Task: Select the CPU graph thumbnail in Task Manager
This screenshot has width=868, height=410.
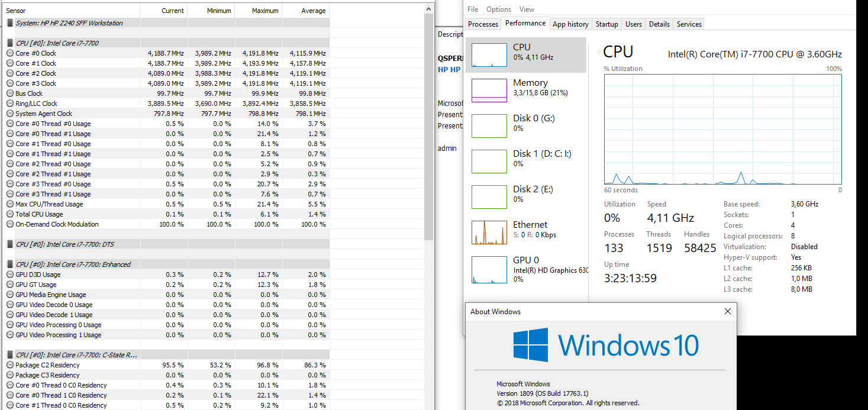Action: pyautogui.click(x=489, y=55)
